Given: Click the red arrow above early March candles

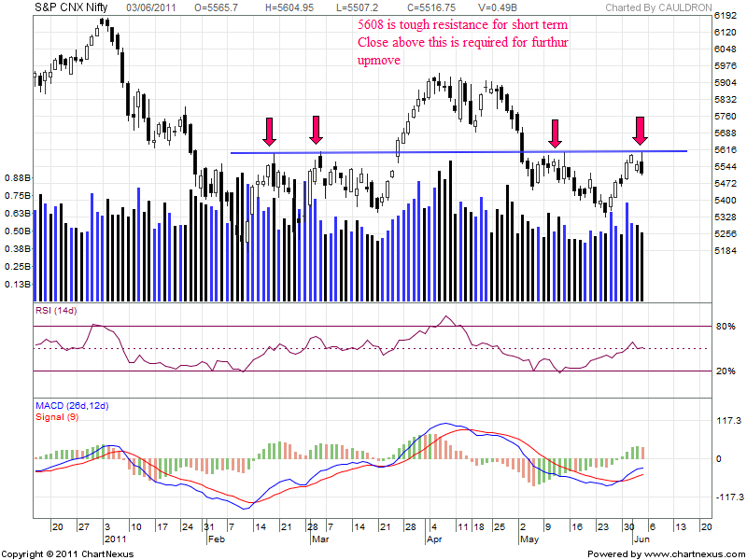Looking at the screenshot, I should click(317, 130).
